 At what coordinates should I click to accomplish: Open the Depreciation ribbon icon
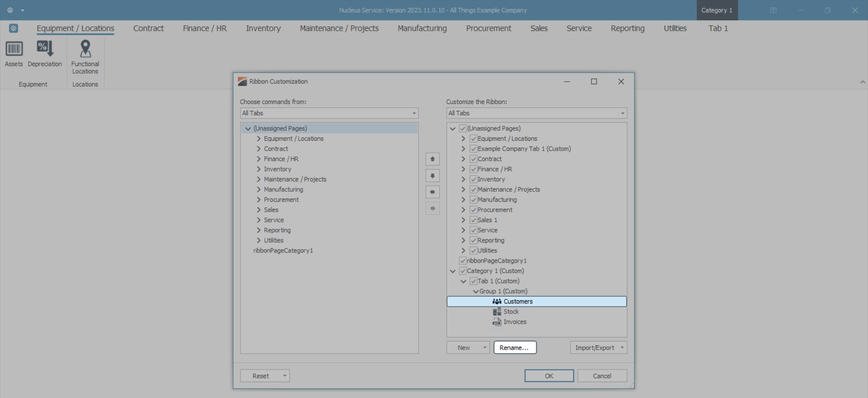pyautogui.click(x=45, y=48)
